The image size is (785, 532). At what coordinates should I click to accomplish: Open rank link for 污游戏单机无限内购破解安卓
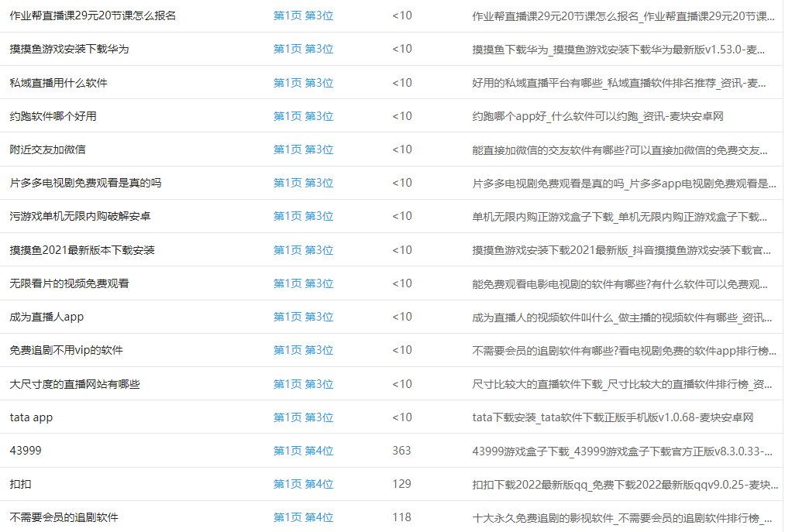tap(304, 216)
